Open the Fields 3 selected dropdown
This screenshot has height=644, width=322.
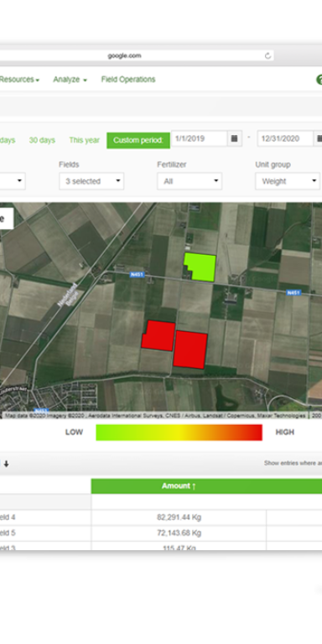pyautogui.click(x=91, y=181)
